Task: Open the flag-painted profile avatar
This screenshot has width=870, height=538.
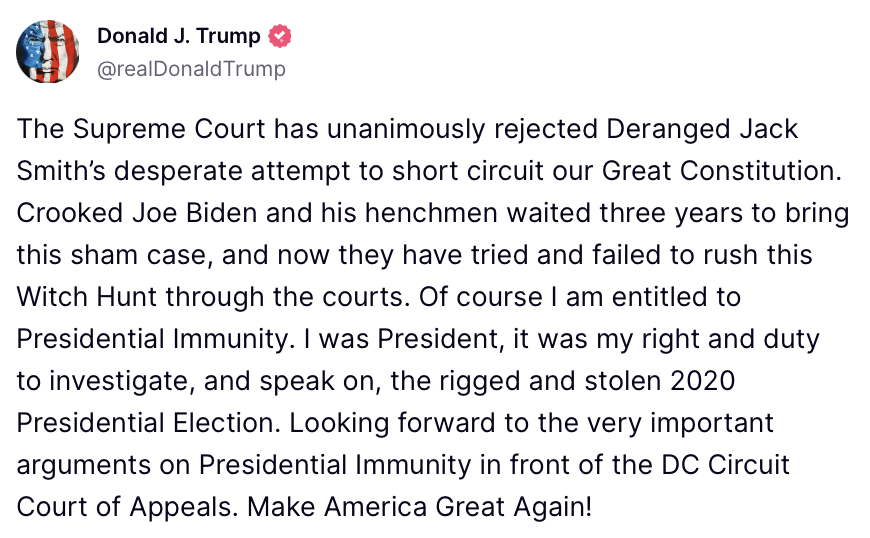Action: pos(48,52)
